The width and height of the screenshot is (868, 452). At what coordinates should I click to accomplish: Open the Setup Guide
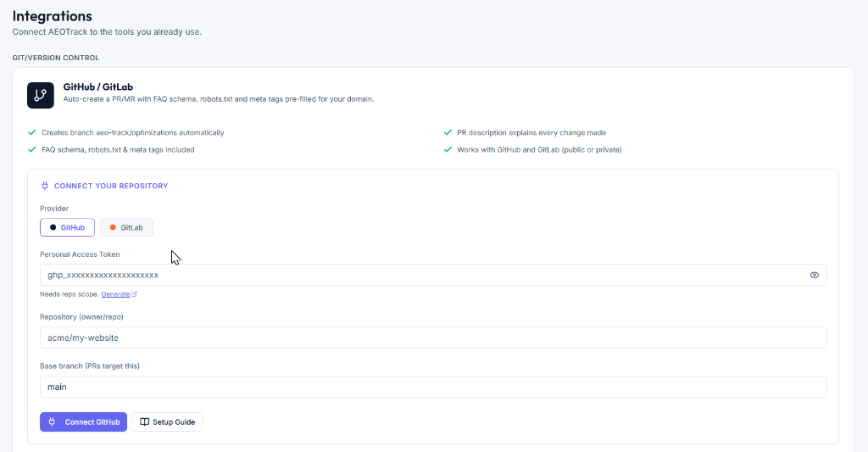(167, 422)
